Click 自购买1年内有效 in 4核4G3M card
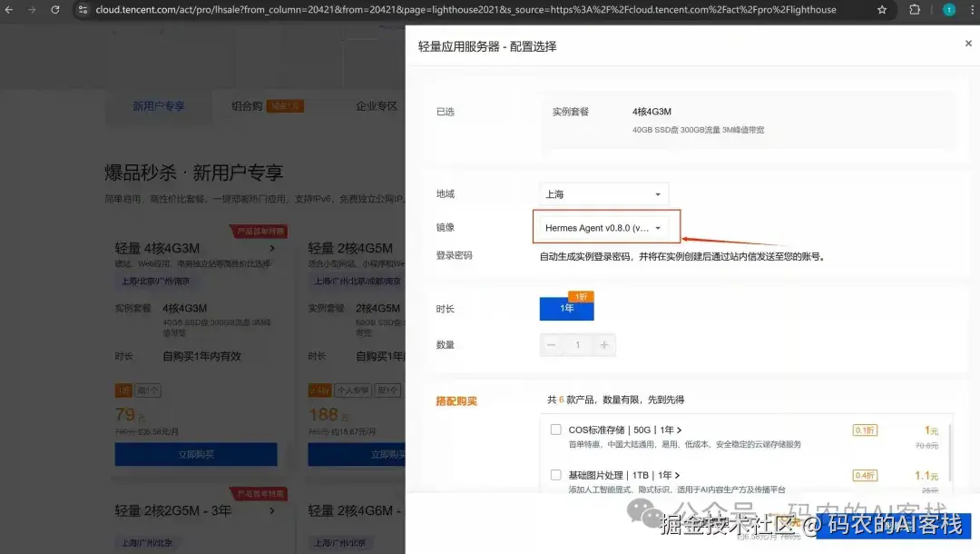The image size is (980, 554). tap(201, 356)
